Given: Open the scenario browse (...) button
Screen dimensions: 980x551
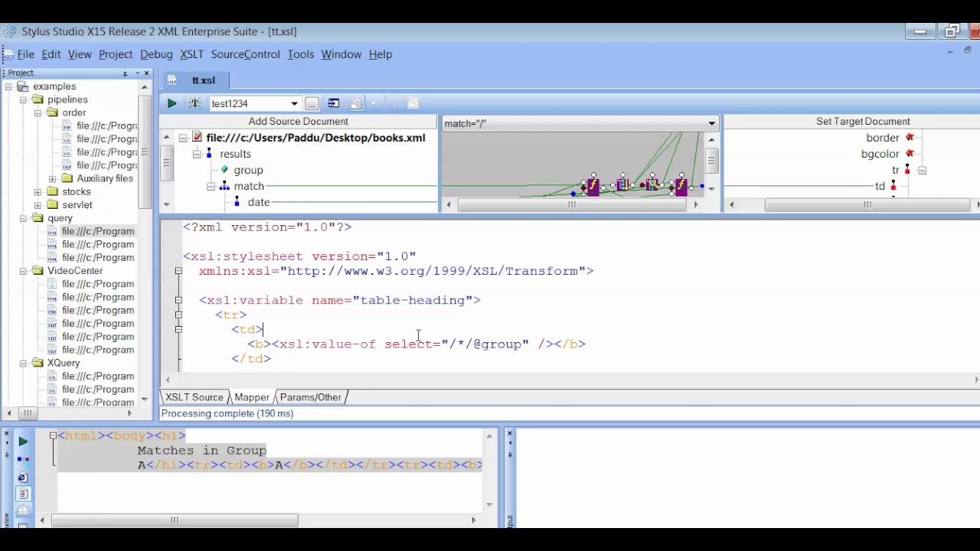Looking at the screenshot, I should (x=312, y=103).
